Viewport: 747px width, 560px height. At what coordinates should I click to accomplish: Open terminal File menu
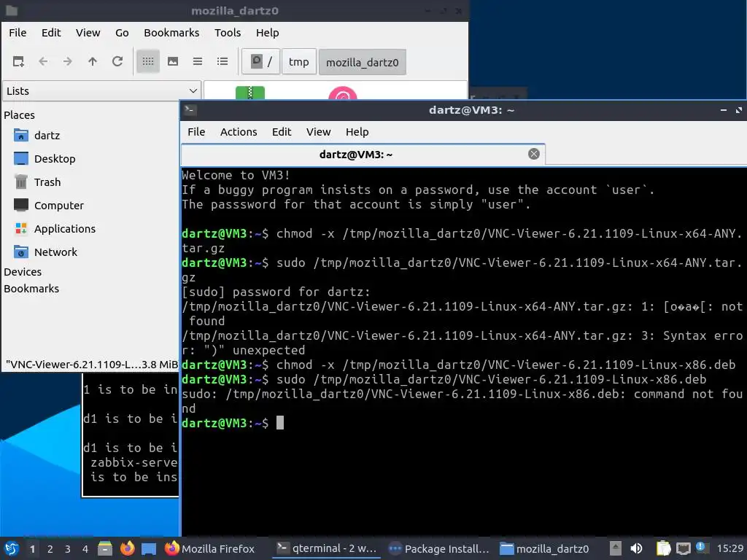(x=196, y=132)
